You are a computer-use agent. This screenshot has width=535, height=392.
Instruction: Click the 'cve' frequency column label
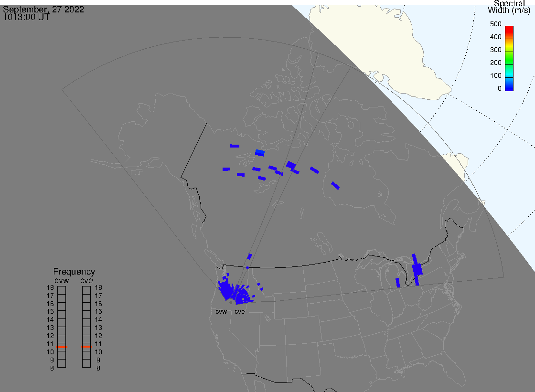coord(86,280)
